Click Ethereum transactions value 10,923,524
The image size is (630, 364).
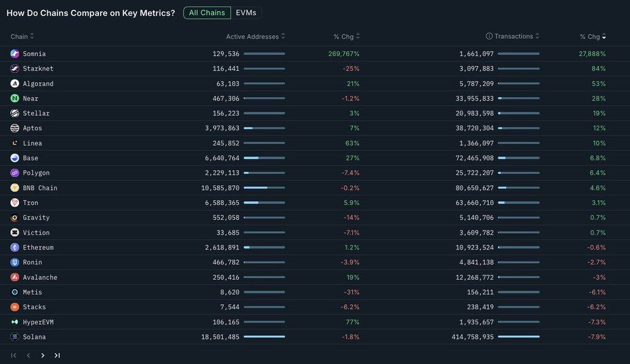tap(474, 248)
